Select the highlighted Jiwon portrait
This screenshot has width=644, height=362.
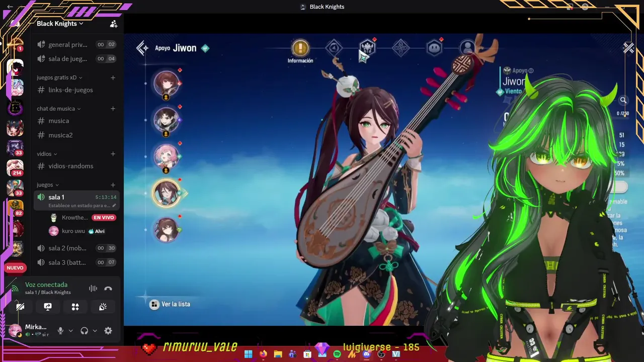coord(166,193)
